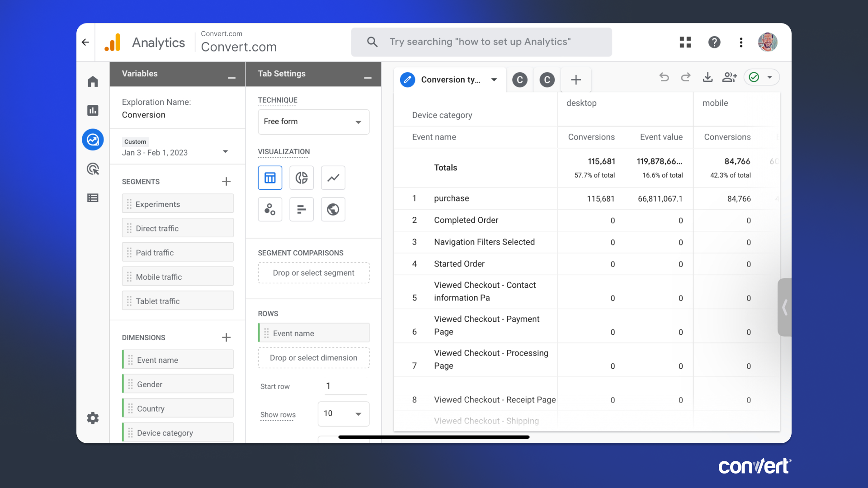
Task: Open the Home sidebar icon
Action: [93, 81]
